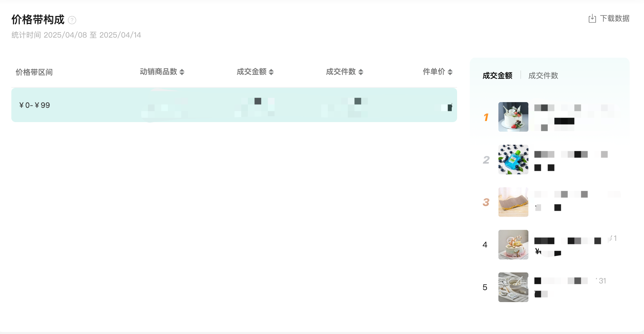This screenshot has width=644, height=334.
Task: Click the help icon beside 价格带构成
Action: point(72,20)
